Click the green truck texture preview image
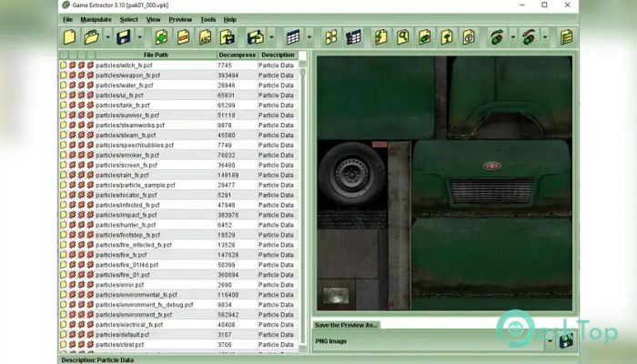The height and width of the screenshot is (364, 637). tap(444, 183)
